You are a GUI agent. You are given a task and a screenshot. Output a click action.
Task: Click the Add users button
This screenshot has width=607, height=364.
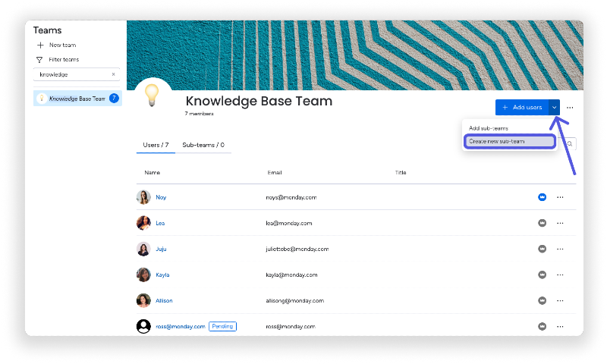coord(522,108)
